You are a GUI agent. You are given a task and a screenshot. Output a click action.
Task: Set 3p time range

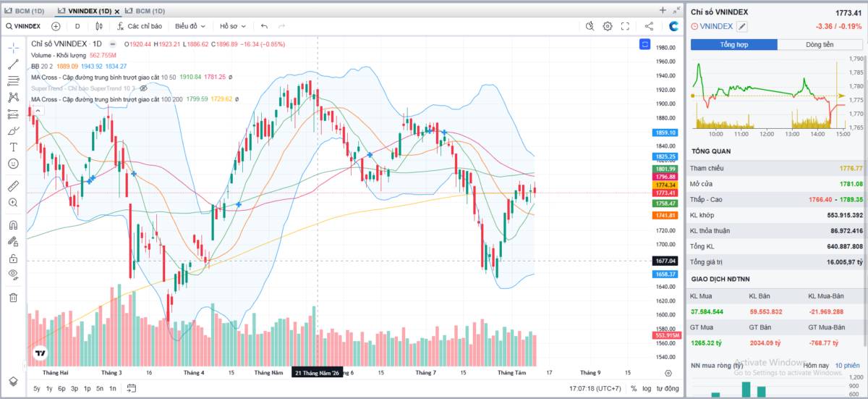75,389
